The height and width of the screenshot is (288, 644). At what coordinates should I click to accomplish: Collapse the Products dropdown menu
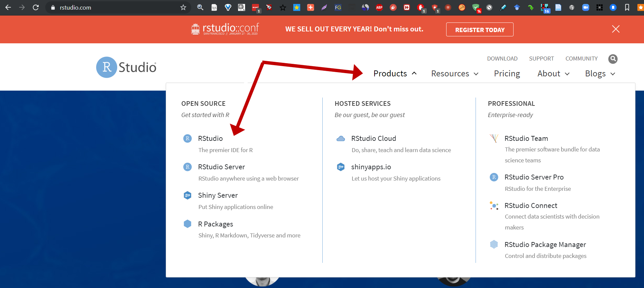tap(395, 73)
